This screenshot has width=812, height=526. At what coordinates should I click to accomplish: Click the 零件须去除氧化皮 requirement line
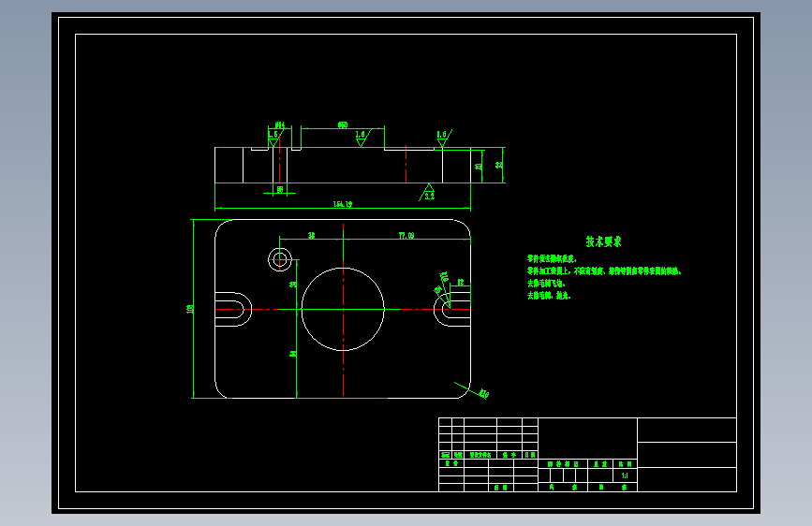click(x=552, y=258)
